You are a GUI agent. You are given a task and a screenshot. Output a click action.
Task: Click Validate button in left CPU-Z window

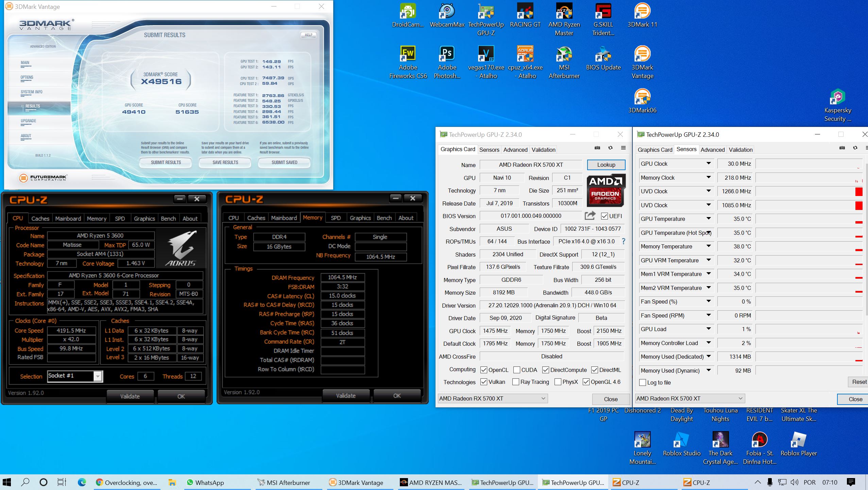coord(130,396)
